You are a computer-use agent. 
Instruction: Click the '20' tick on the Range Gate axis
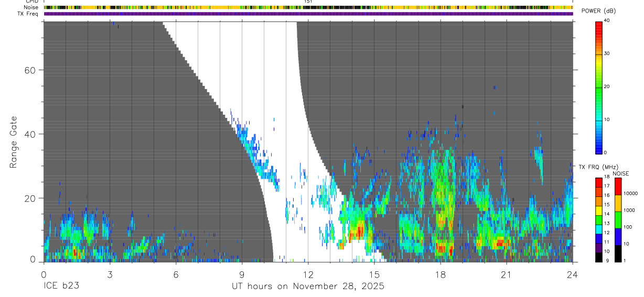[29, 198]
